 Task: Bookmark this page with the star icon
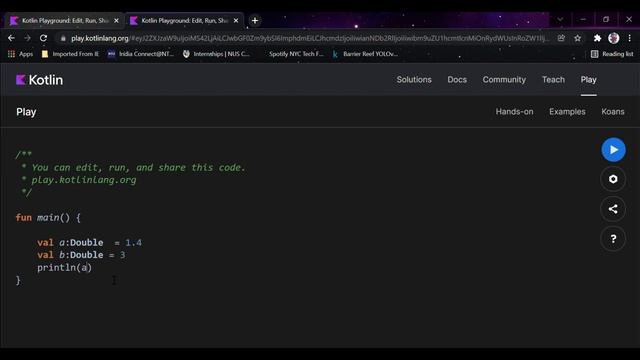(x=578, y=38)
